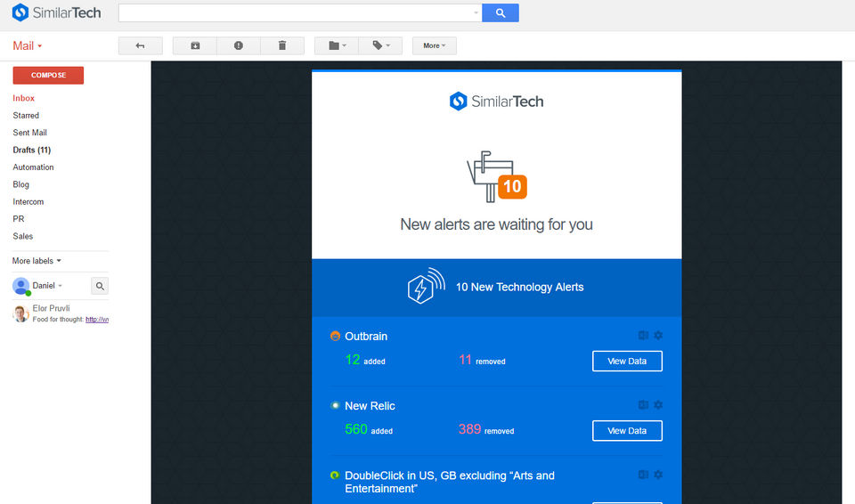Viewport: 855px width, 504px height.
Task: Open the Automation label
Action: 33,167
